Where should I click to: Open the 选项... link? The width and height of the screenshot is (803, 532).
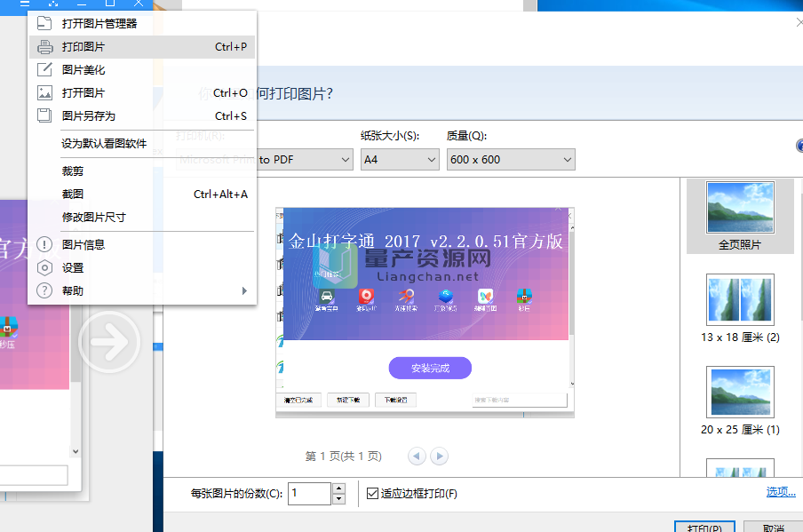pos(781,492)
